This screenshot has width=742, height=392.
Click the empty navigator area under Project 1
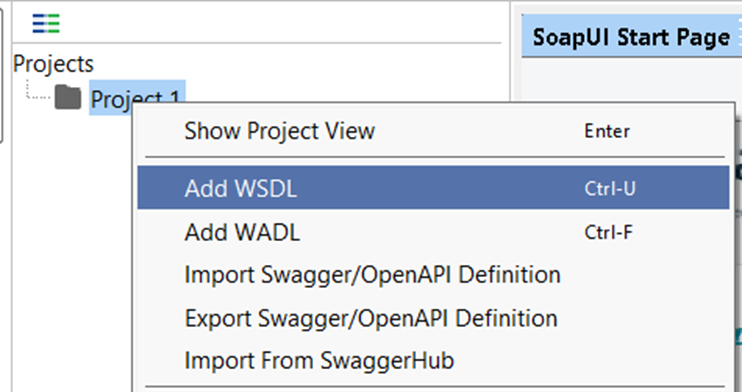(x=71, y=256)
